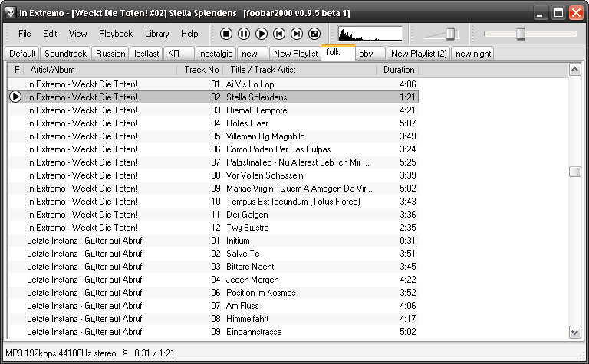
Task: Select track Einbahnstrasse
Action: tap(213, 332)
